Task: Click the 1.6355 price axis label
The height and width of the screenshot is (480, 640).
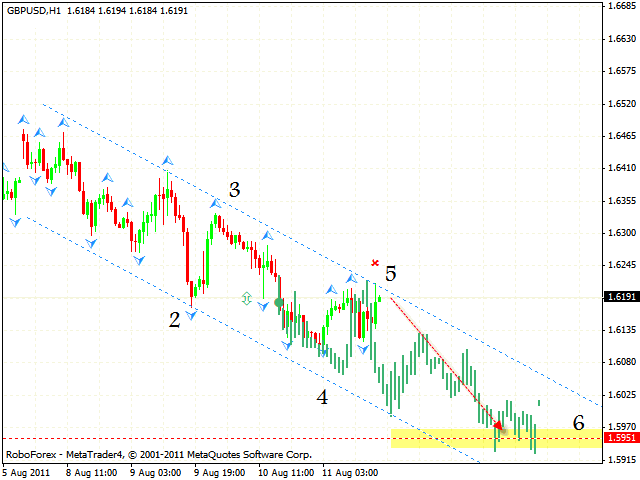Action: tap(622, 201)
